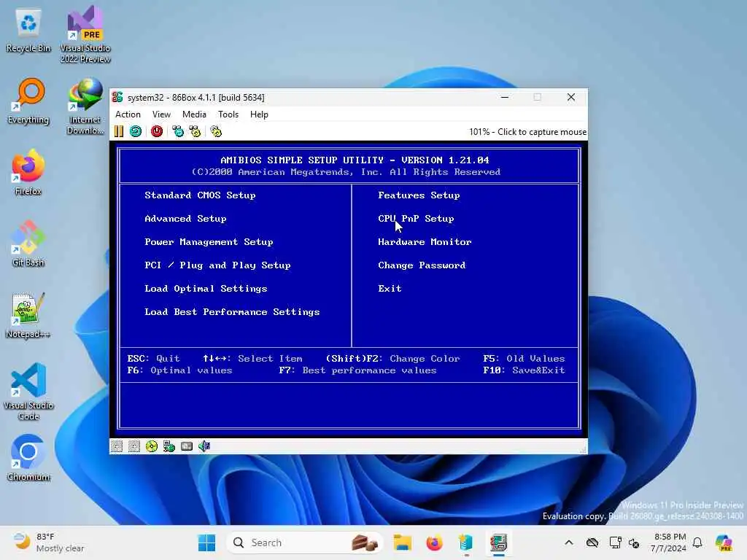
Task: Open the clock showing 8:58 PM
Action: click(669, 542)
